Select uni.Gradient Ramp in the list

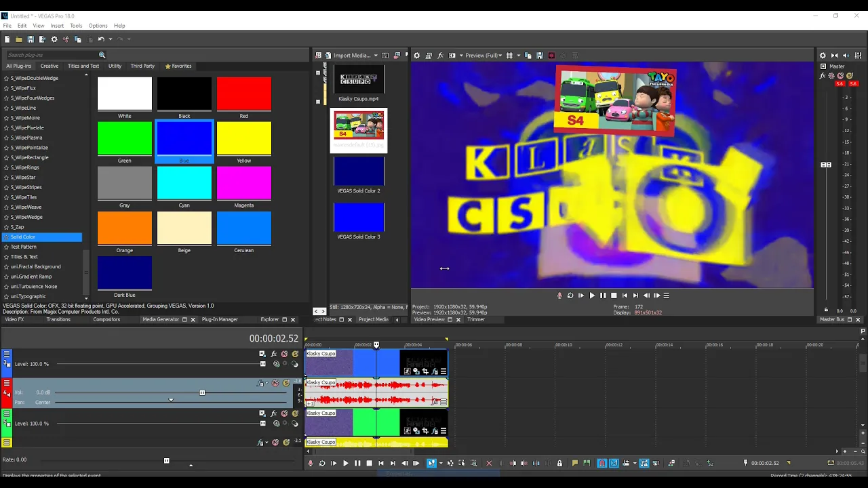pos(31,277)
